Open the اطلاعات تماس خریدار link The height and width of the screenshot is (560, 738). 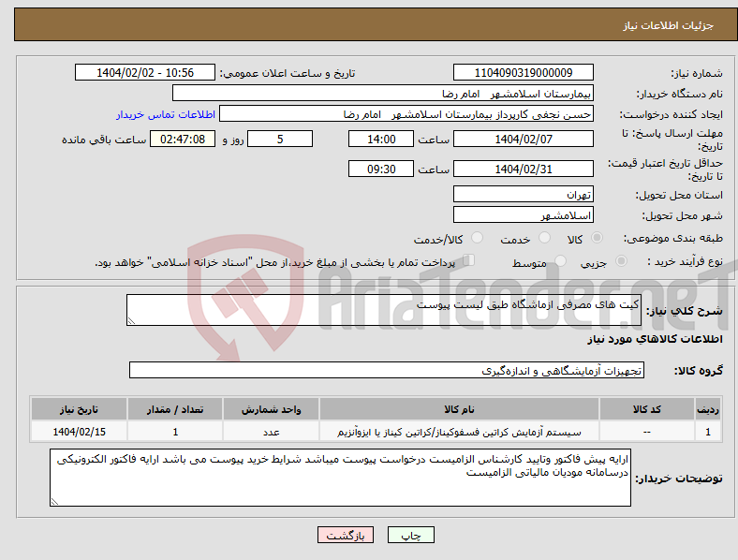[x=166, y=114]
